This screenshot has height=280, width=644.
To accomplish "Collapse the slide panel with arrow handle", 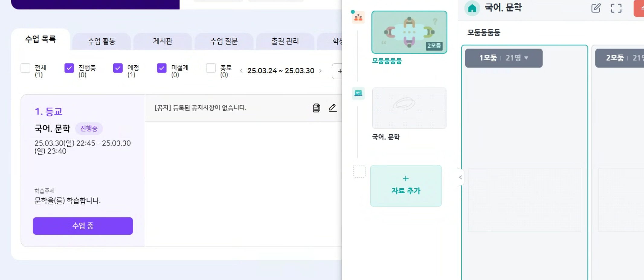I will pyautogui.click(x=460, y=177).
